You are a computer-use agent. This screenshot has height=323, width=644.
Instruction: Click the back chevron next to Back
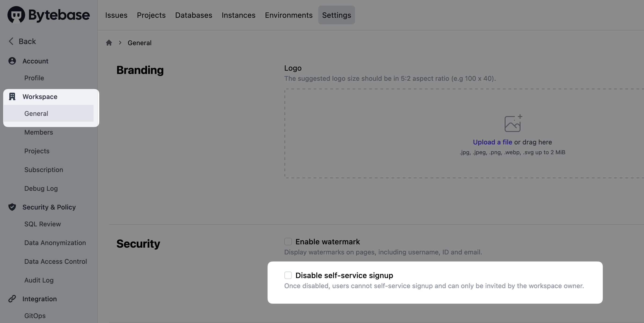point(11,41)
